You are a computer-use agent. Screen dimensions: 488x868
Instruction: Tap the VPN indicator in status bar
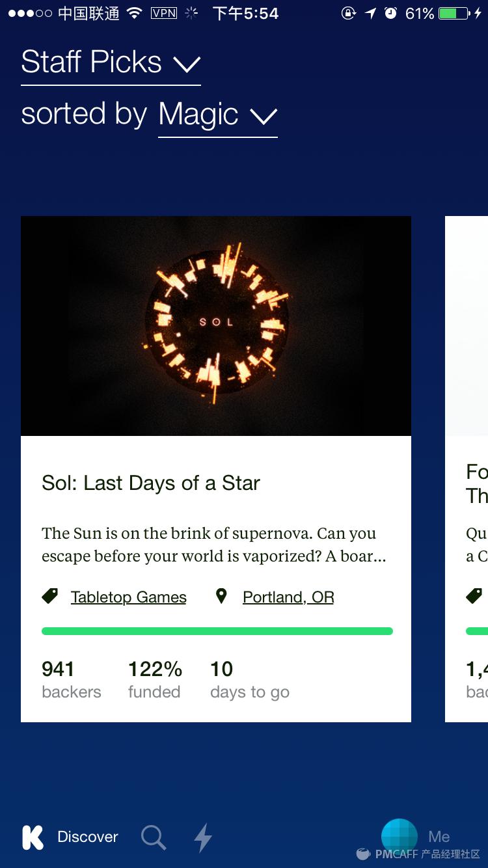point(163,13)
